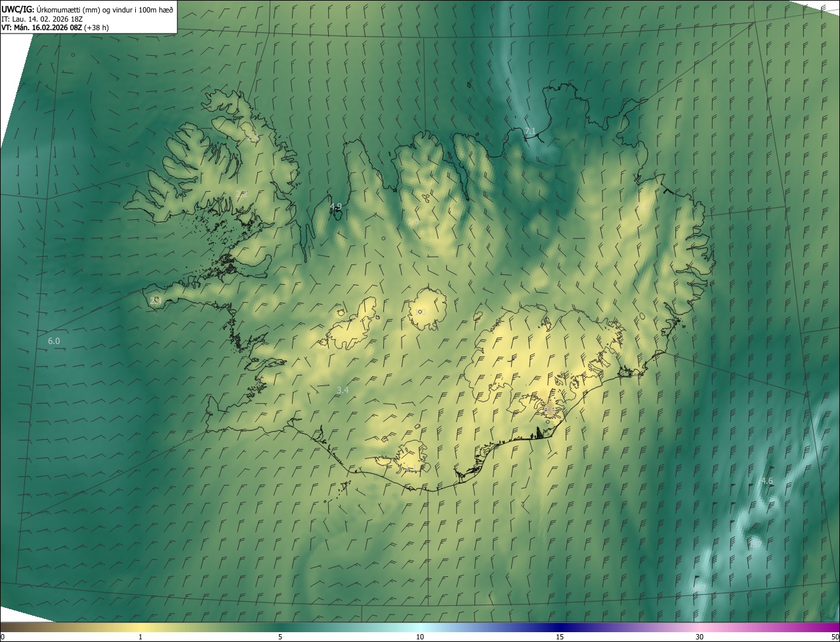Click the initialization time line 'IT: Lau. 14. 02. 2026 18Z'

[42, 19]
